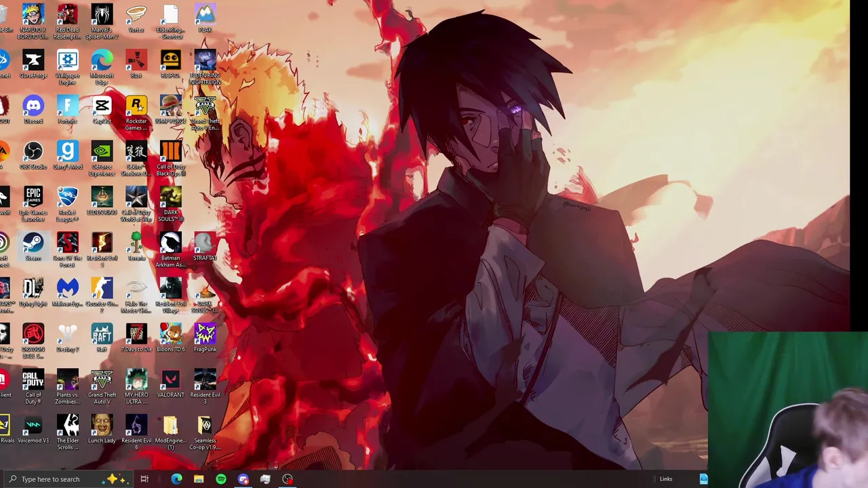Viewport: 868px width, 488px height.
Task: Open Spotify from the taskbar
Action: 221,479
